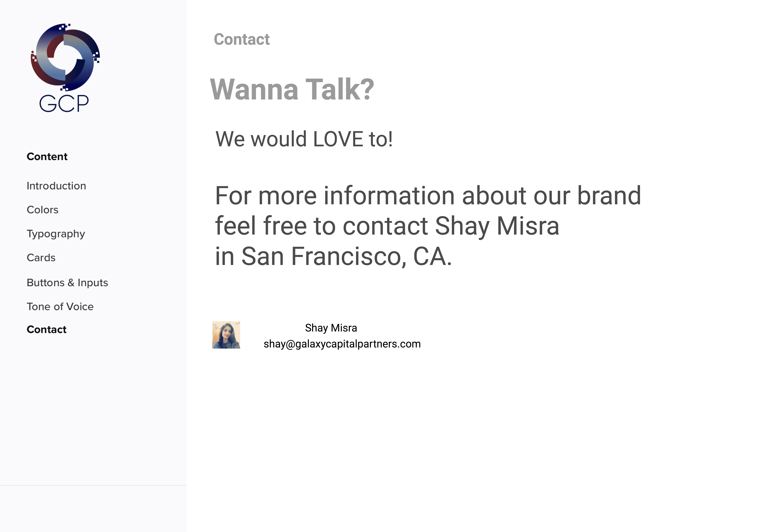Click the Shay Misra name above the email

point(331,328)
